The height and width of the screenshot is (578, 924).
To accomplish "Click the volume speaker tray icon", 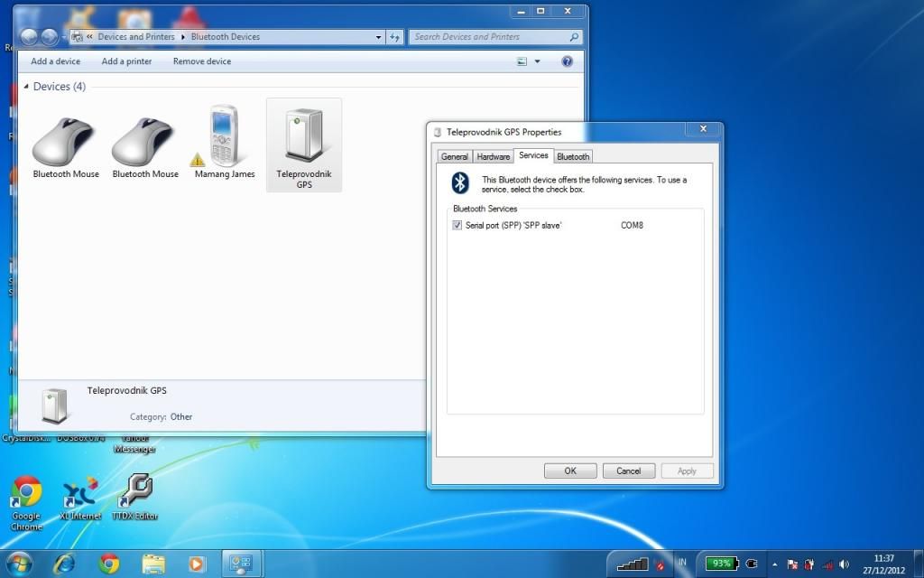I will pyautogui.click(x=844, y=564).
